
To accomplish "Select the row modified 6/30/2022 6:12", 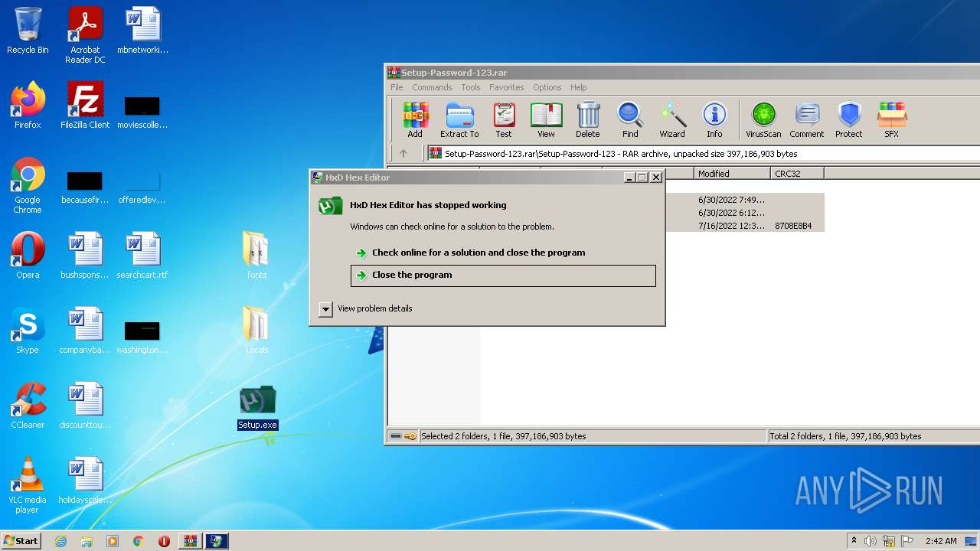I will (x=745, y=213).
